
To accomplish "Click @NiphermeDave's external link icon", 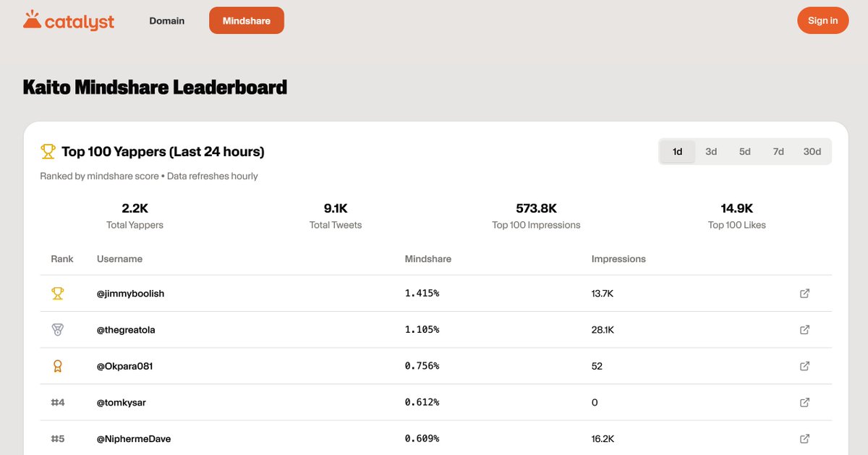I will pyautogui.click(x=804, y=438).
